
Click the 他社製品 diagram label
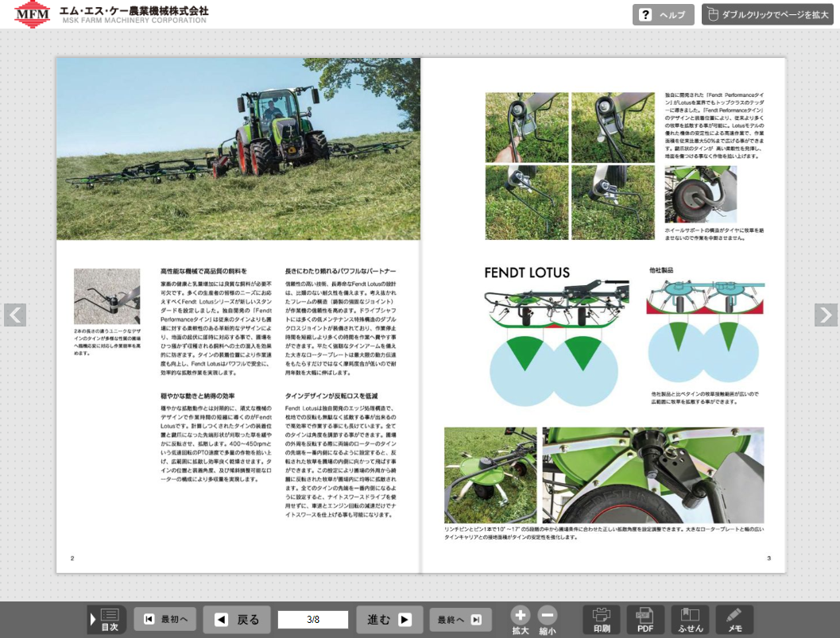point(661,270)
